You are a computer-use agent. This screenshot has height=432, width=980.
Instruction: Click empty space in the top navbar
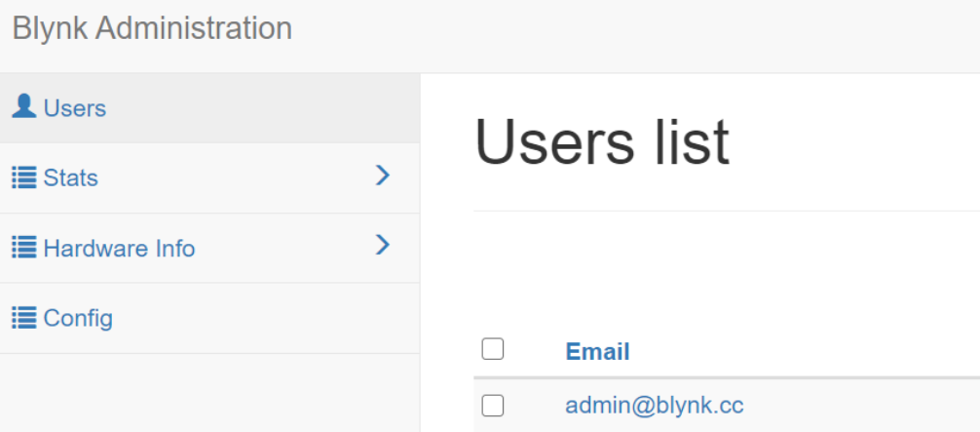coord(633,35)
